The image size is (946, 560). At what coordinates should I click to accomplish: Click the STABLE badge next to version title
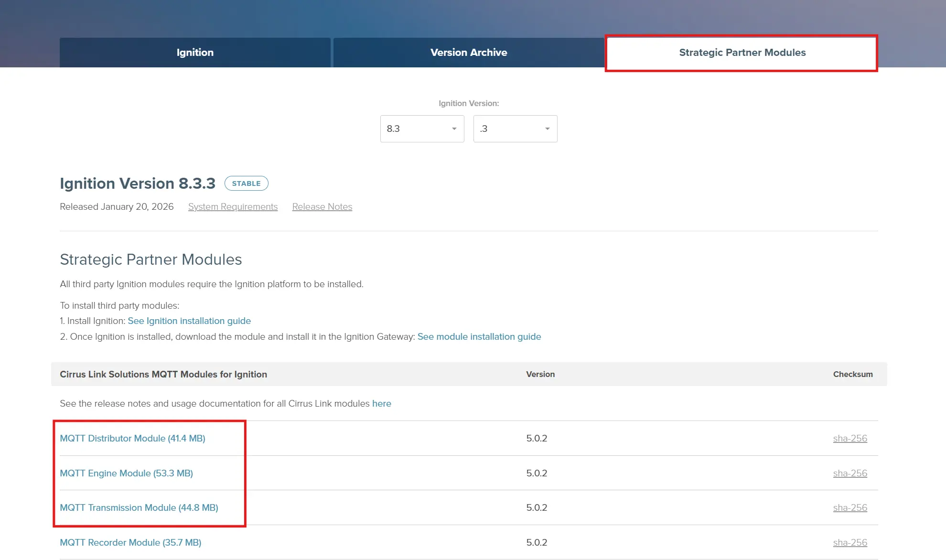click(x=247, y=183)
